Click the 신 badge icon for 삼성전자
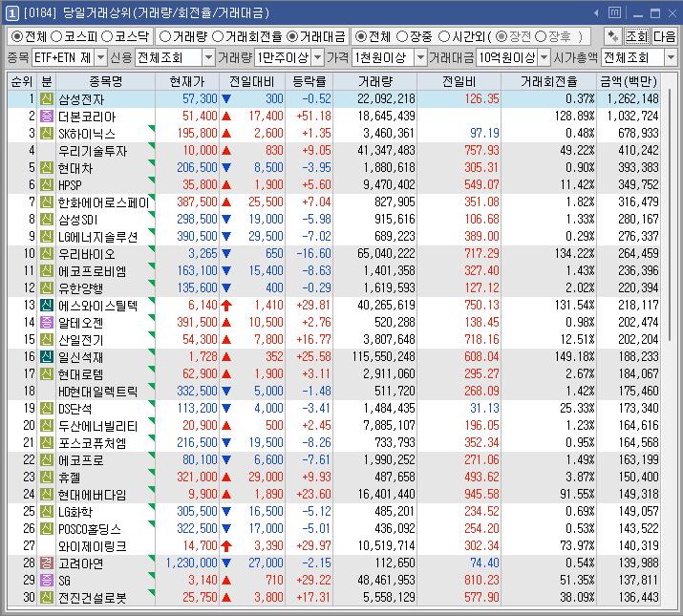The image size is (683, 616). click(47, 99)
